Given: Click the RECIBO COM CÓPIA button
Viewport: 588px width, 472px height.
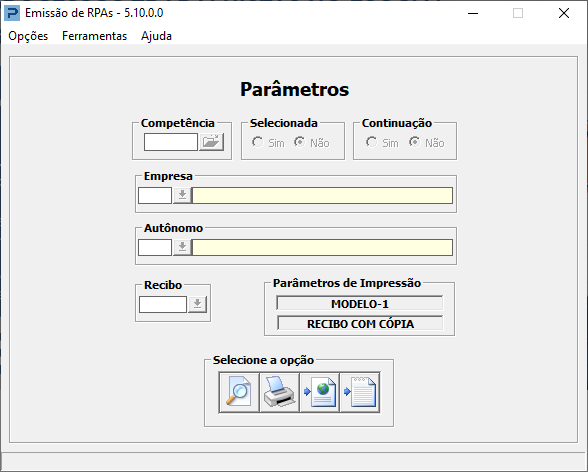Looking at the screenshot, I should pyautogui.click(x=360, y=323).
